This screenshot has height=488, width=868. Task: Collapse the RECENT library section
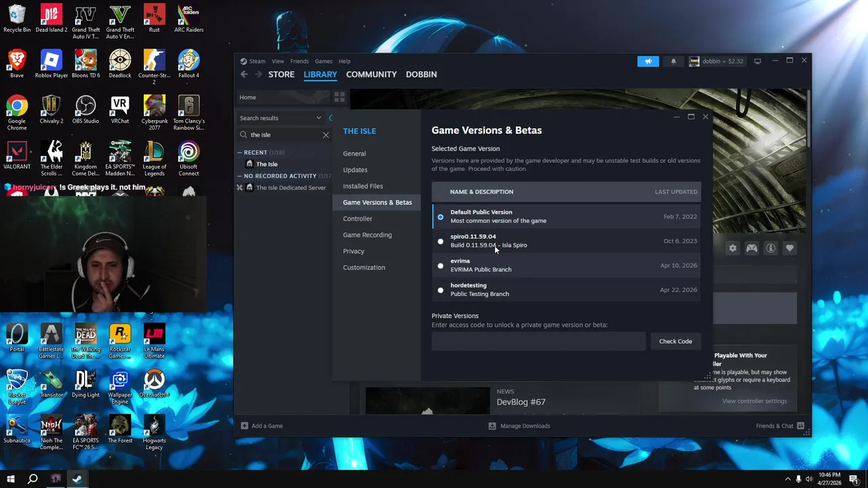(239, 152)
